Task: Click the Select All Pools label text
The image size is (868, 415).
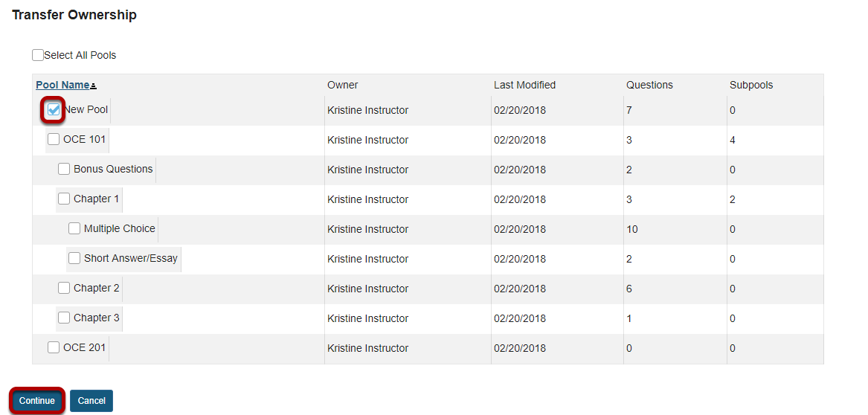Action: coord(80,55)
